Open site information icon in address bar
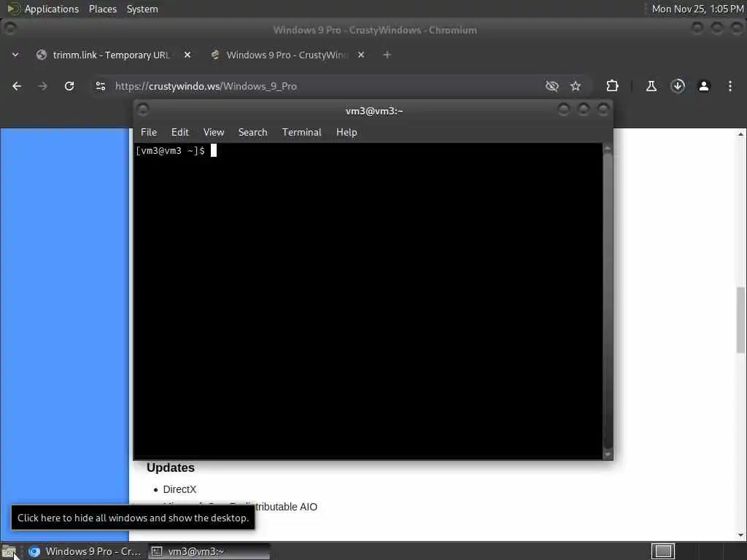Screen dimensions: 747x560 point(100,86)
